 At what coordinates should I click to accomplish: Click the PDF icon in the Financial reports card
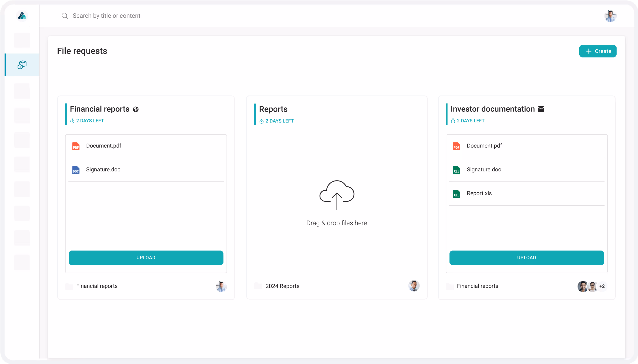[76, 146]
